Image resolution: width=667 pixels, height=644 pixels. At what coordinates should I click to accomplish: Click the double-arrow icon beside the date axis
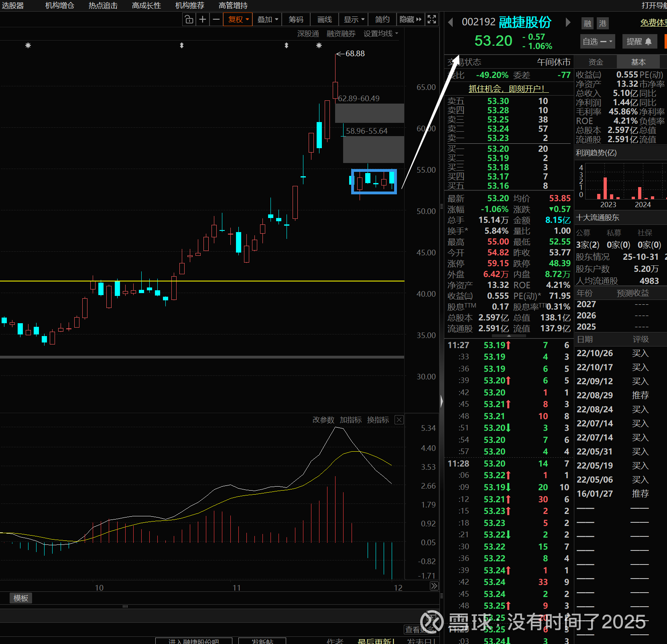coord(434,586)
